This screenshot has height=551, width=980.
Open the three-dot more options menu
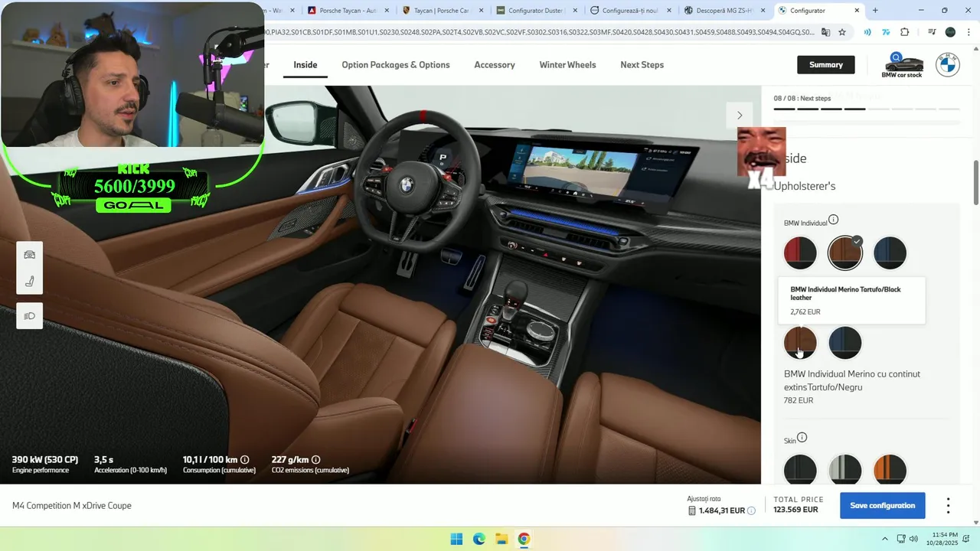pos(948,506)
